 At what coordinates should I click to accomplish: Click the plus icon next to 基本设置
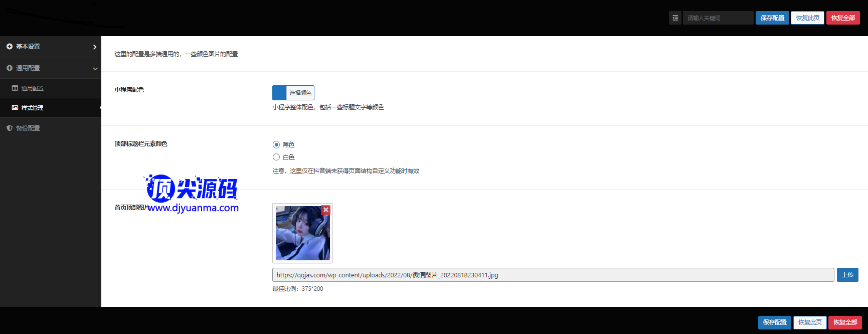tap(10, 47)
